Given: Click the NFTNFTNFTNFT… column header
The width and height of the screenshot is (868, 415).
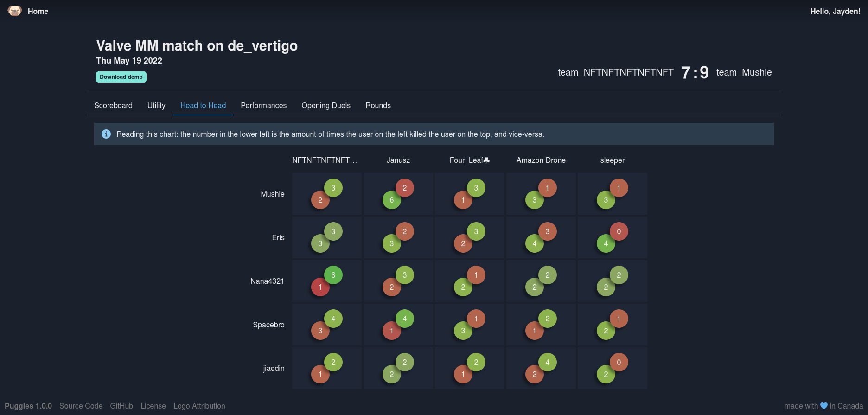Looking at the screenshot, I should tap(325, 160).
